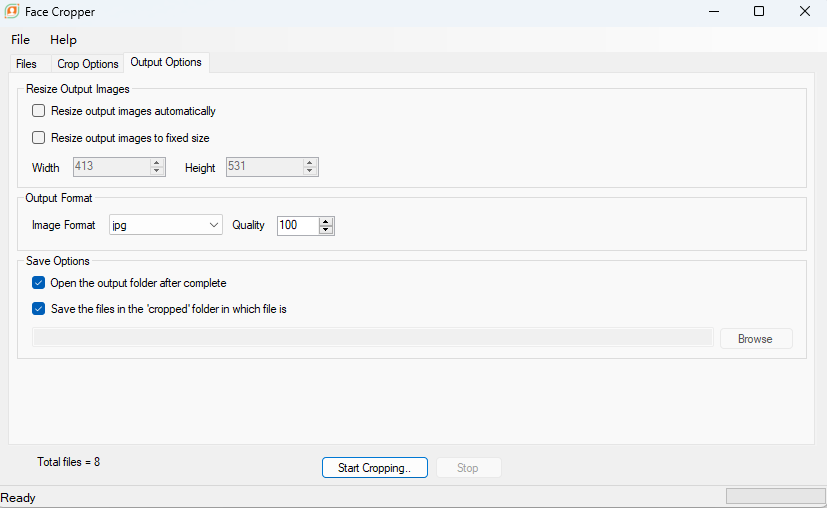Click the Start Cropping button
The height and width of the screenshot is (508, 827).
tap(374, 467)
